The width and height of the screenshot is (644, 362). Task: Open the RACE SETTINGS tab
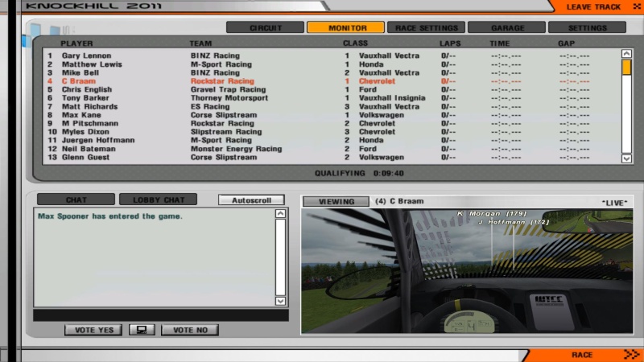427,27
